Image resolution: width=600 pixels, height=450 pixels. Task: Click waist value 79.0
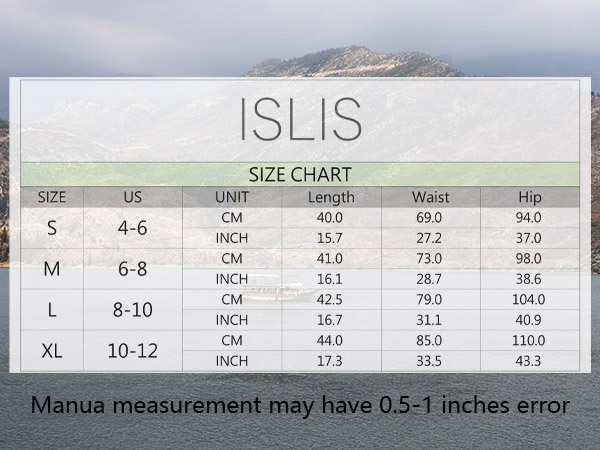point(429,300)
